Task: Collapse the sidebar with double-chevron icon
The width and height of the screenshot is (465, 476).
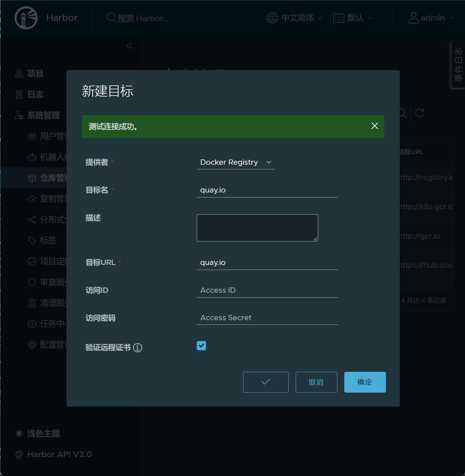Action: tap(129, 46)
